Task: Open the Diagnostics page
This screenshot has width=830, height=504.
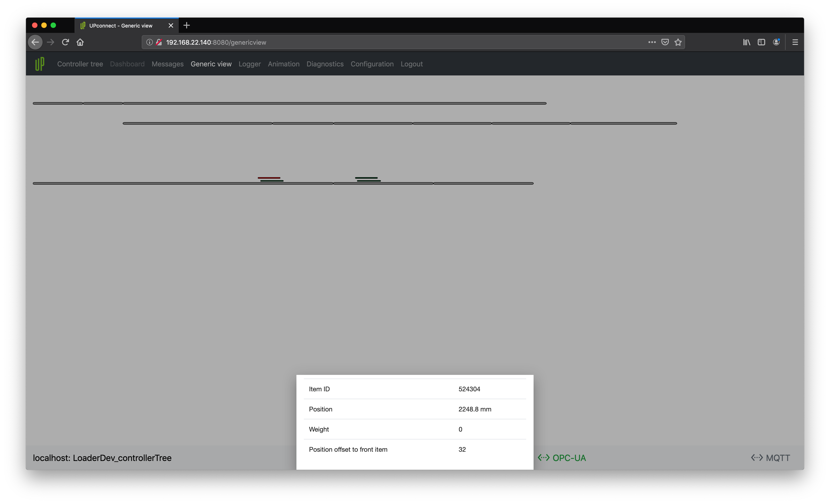Action: (325, 64)
